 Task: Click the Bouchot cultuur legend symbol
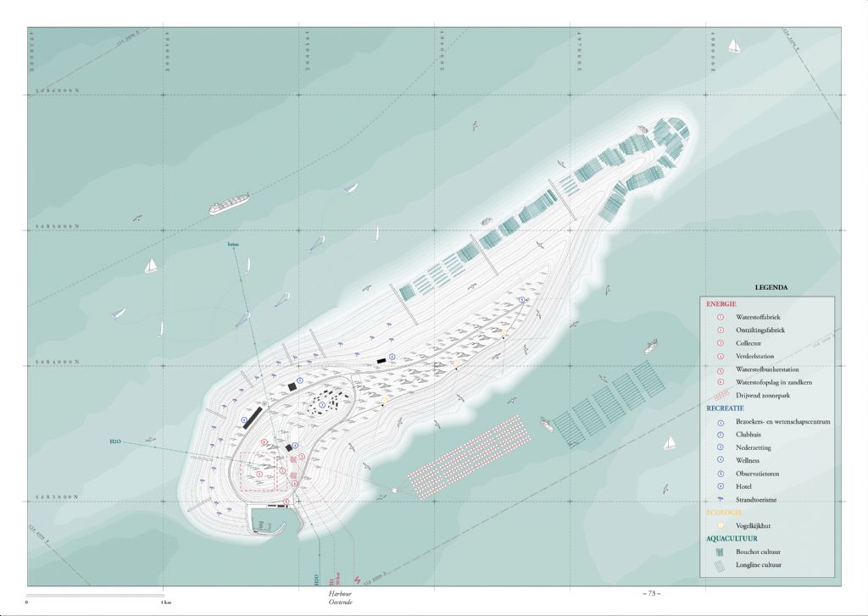coord(719,551)
